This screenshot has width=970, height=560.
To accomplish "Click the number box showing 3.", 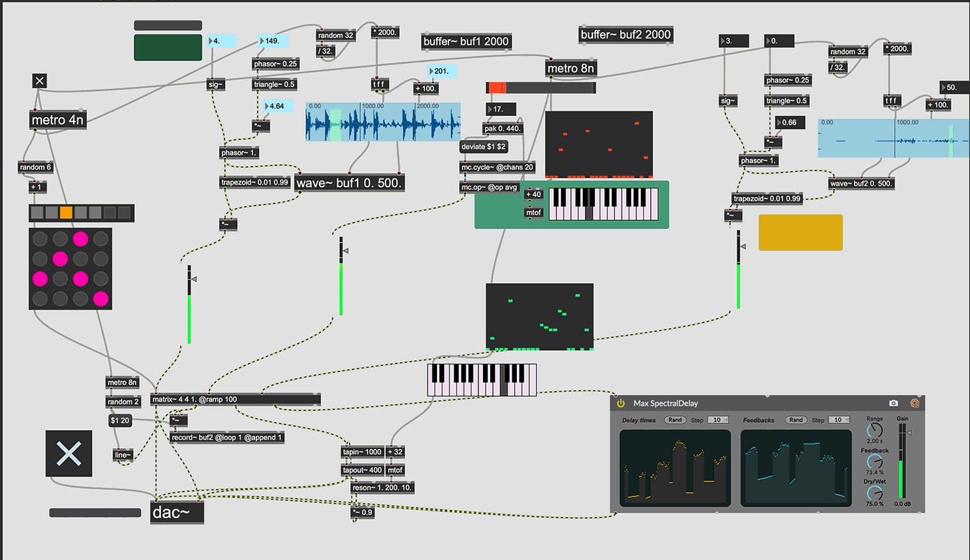I will click(734, 41).
